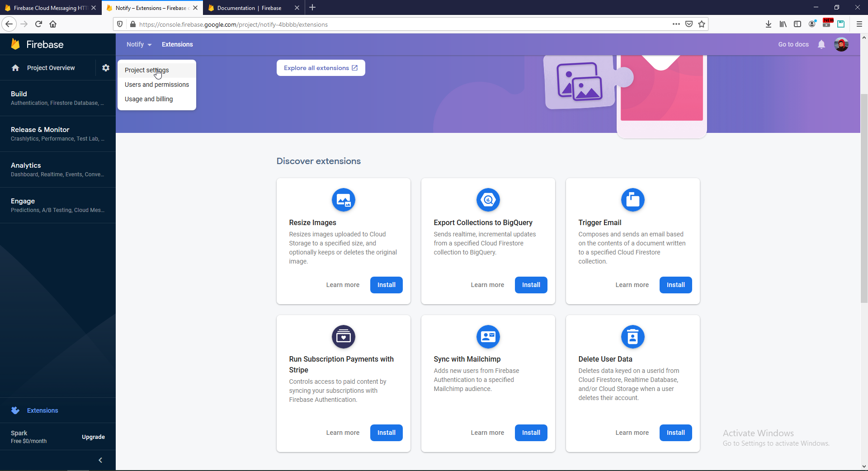Click Explore all extensions button

click(321, 68)
